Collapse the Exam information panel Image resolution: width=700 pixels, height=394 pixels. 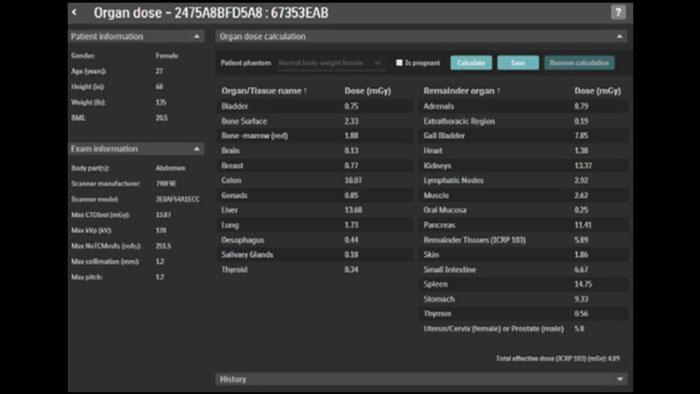196,149
